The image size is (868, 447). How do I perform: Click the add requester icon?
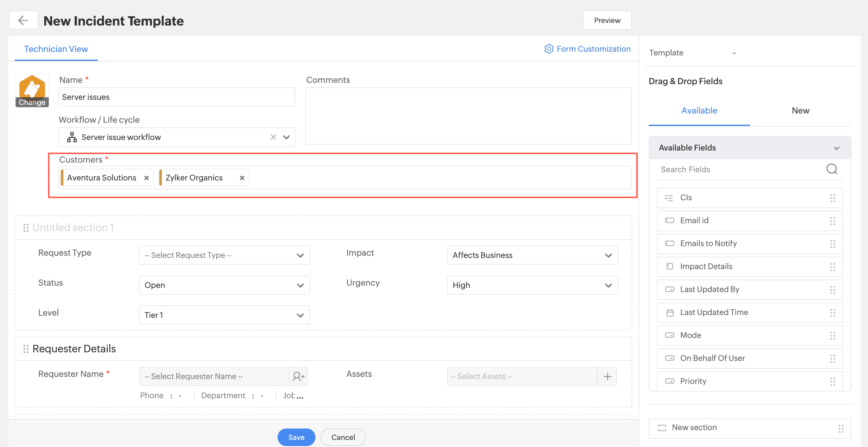click(x=298, y=376)
